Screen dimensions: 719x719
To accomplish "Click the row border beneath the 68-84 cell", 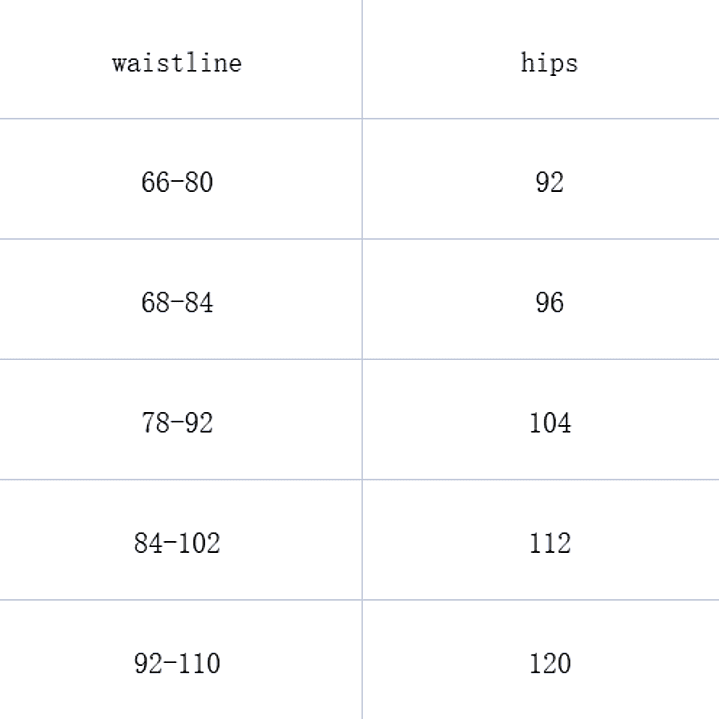I will point(177,359).
